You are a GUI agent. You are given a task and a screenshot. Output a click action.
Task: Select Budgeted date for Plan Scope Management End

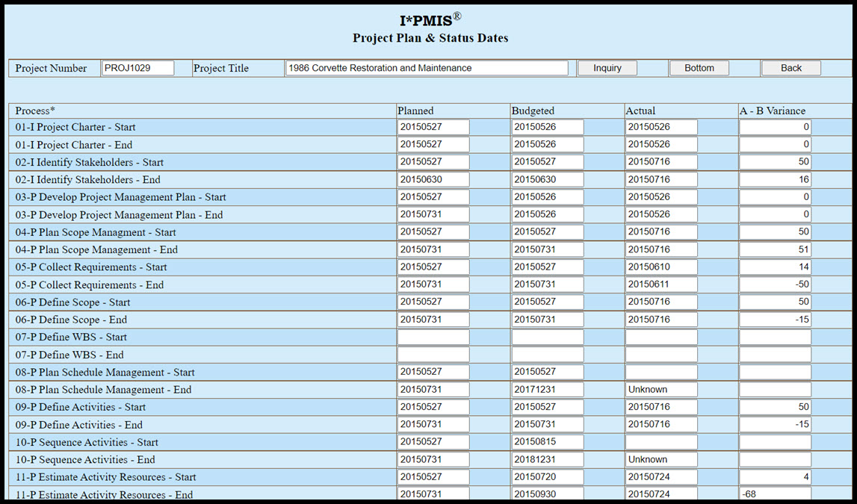(548, 249)
